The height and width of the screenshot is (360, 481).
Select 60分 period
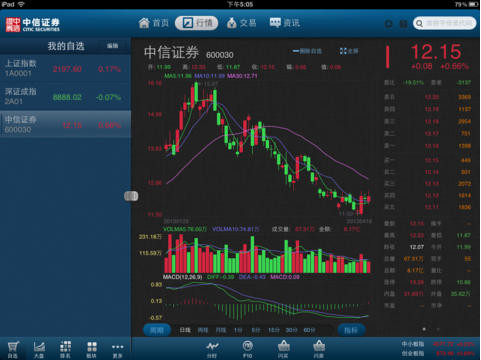click(309, 330)
